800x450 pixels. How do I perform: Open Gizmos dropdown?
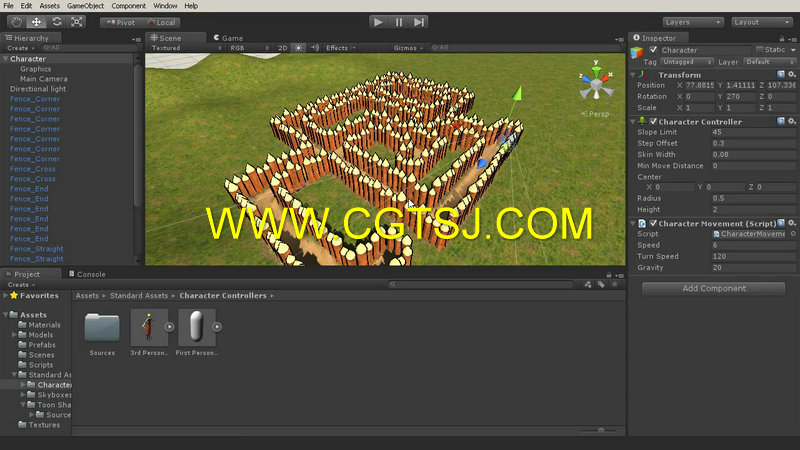[408, 47]
